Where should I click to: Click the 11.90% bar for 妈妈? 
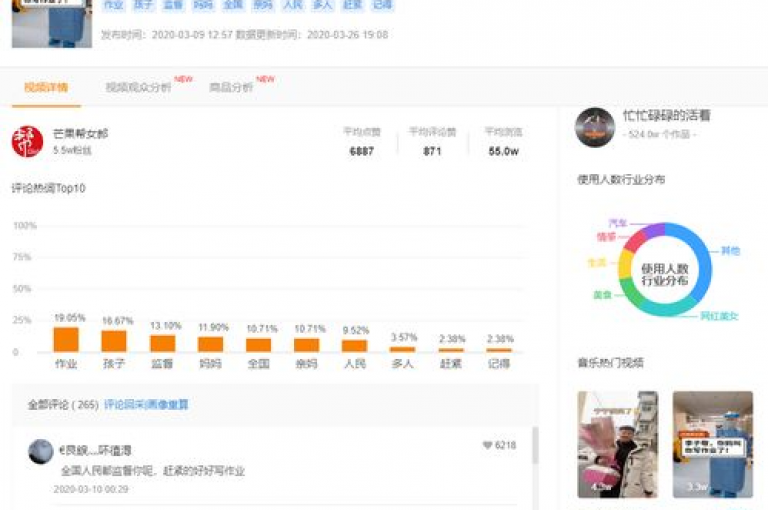coord(210,344)
